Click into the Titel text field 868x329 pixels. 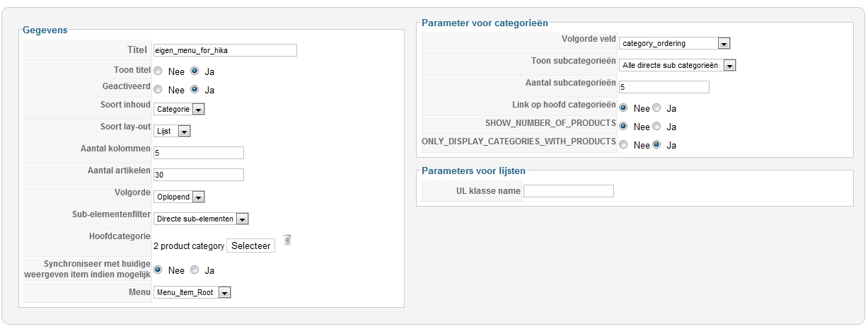[x=225, y=50]
